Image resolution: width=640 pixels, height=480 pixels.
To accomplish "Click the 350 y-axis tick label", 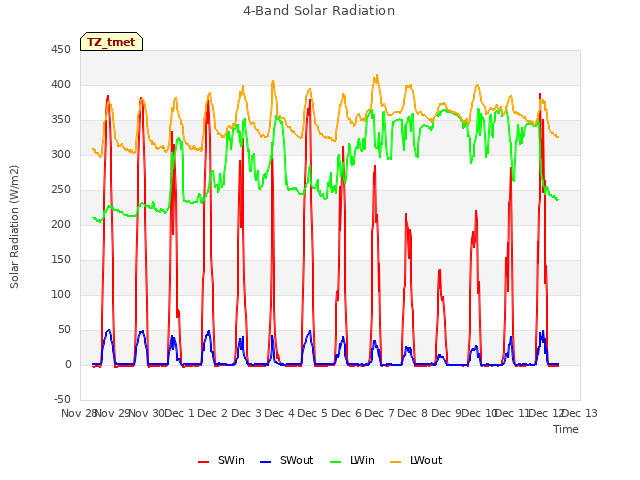I will click(61, 120).
